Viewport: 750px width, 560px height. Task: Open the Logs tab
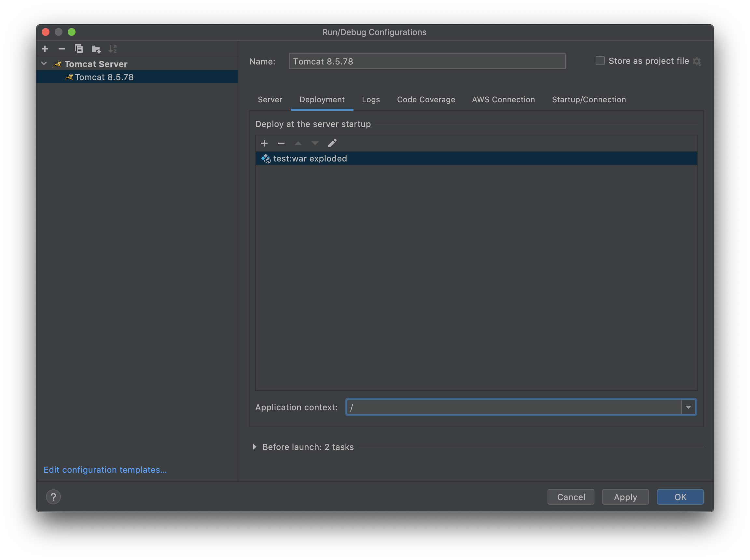pyautogui.click(x=371, y=100)
